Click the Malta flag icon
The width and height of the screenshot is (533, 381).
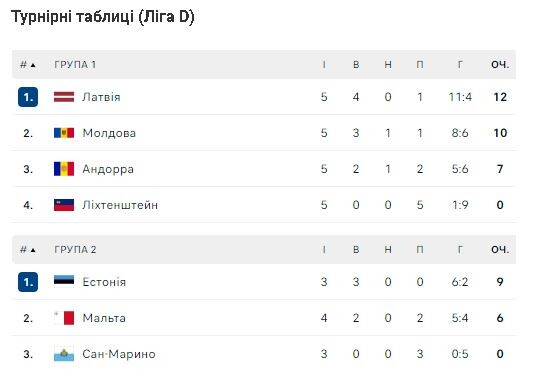point(64,318)
